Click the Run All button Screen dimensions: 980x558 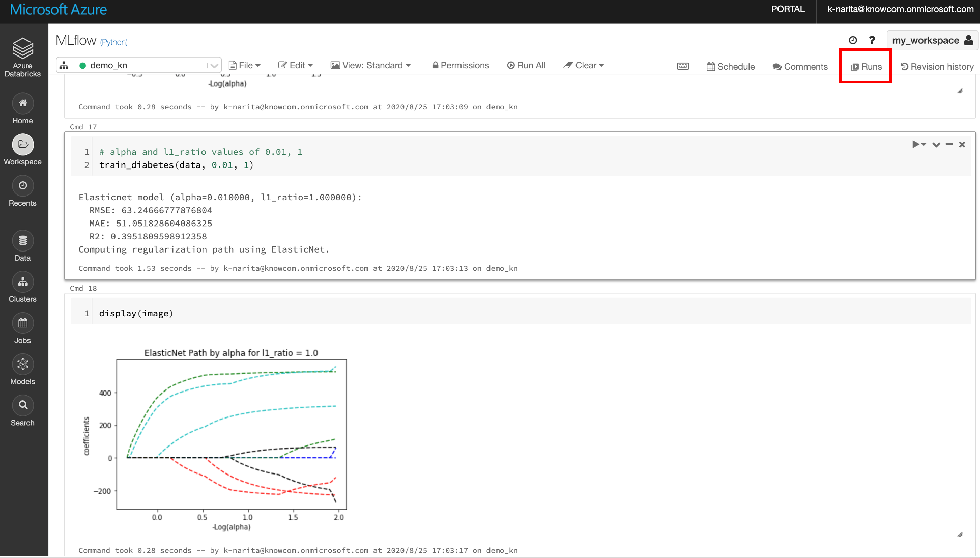coord(526,65)
